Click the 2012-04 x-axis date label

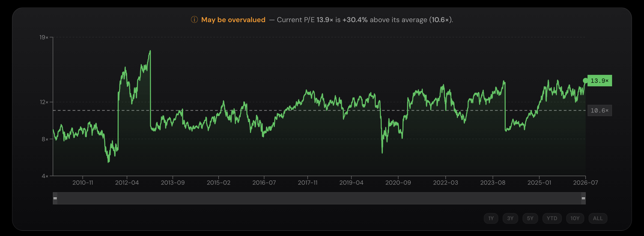[x=127, y=182]
